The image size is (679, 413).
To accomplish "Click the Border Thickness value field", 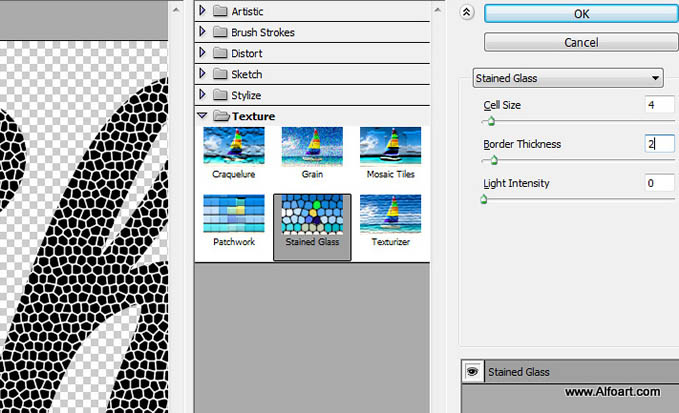I will (659, 144).
